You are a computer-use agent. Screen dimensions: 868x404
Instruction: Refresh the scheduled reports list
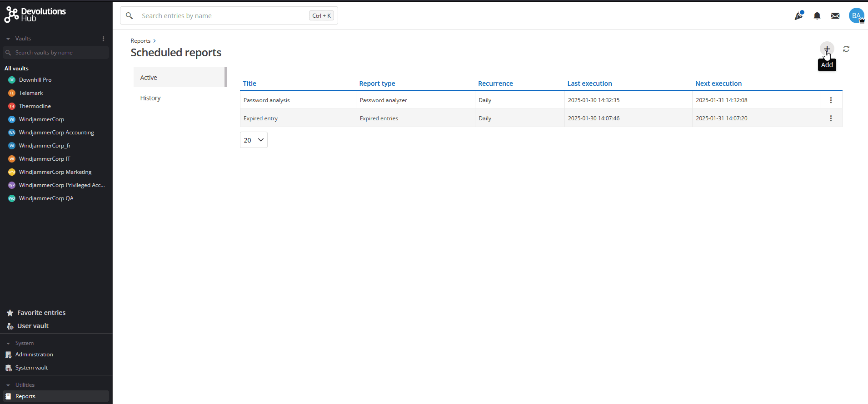coord(846,49)
